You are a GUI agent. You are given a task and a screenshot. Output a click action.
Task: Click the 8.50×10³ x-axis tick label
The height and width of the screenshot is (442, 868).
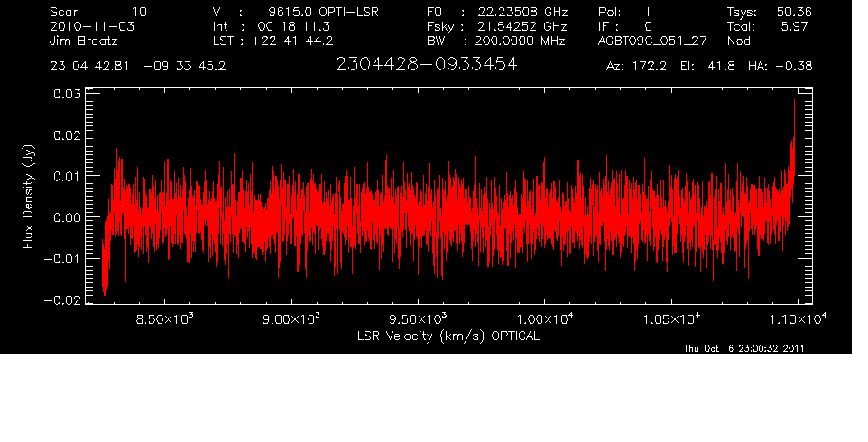(164, 318)
